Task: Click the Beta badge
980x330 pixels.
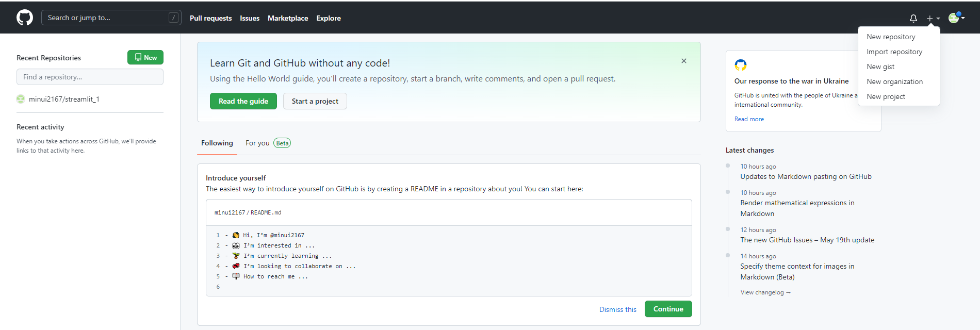Action: pyautogui.click(x=282, y=143)
